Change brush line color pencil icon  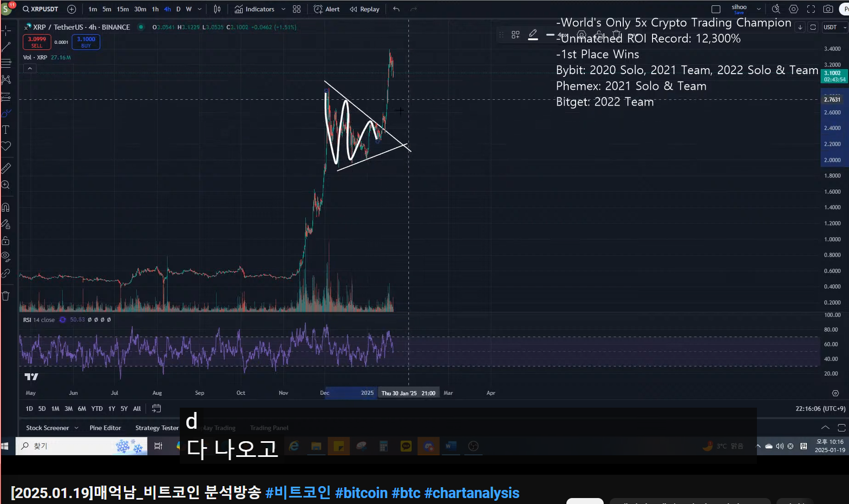533,35
